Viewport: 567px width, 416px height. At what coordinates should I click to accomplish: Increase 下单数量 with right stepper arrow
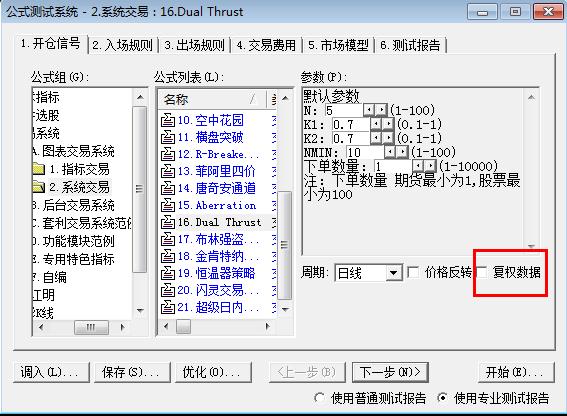430,166
